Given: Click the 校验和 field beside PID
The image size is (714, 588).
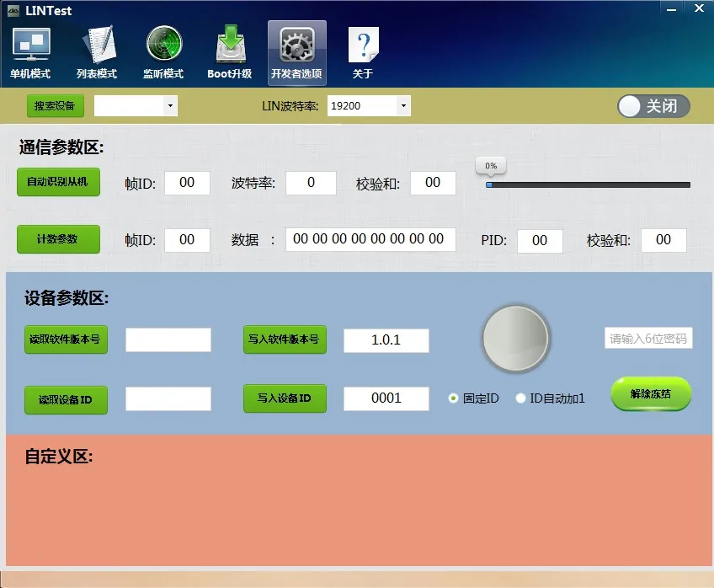Looking at the screenshot, I should click(x=663, y=240).
